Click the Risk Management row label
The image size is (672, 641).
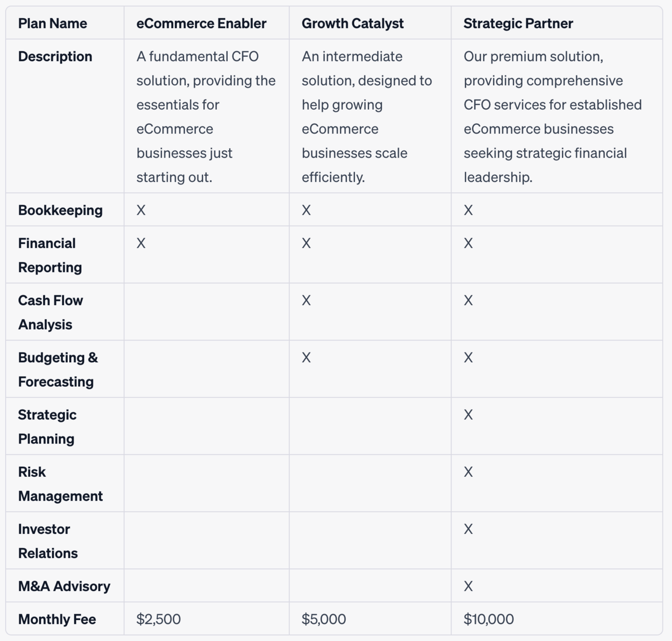[x=60, y=484]
